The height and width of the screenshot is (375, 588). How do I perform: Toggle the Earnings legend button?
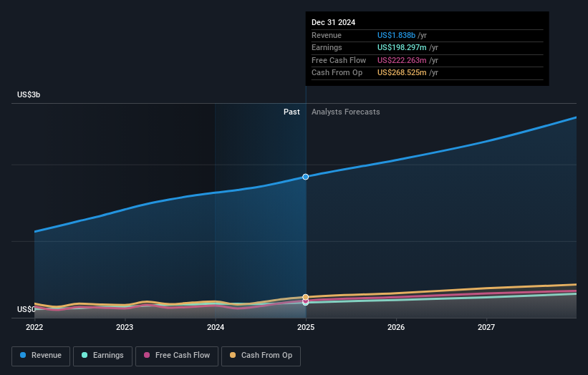[x=102, y=356]
